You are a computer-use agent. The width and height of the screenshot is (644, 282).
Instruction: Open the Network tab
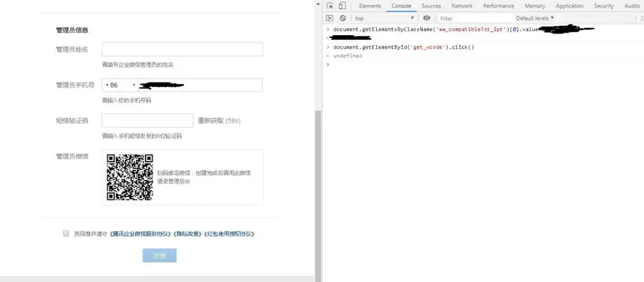click(x=462, y=6)
